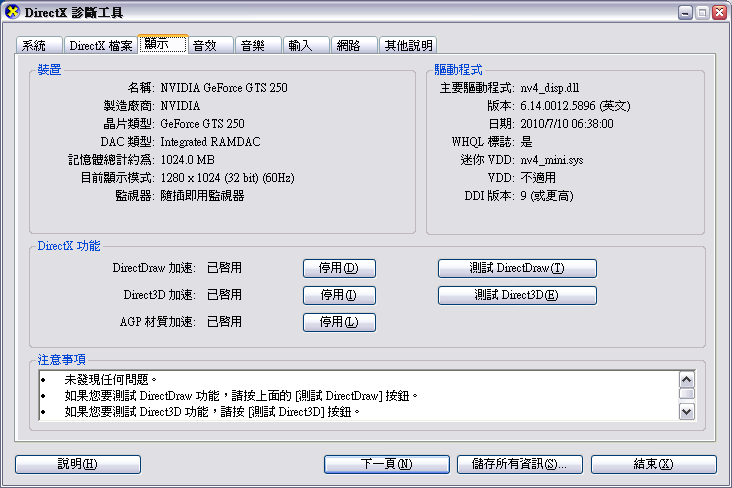
Task: Close the DirectX diagnostic window
Action: point(719,13)
